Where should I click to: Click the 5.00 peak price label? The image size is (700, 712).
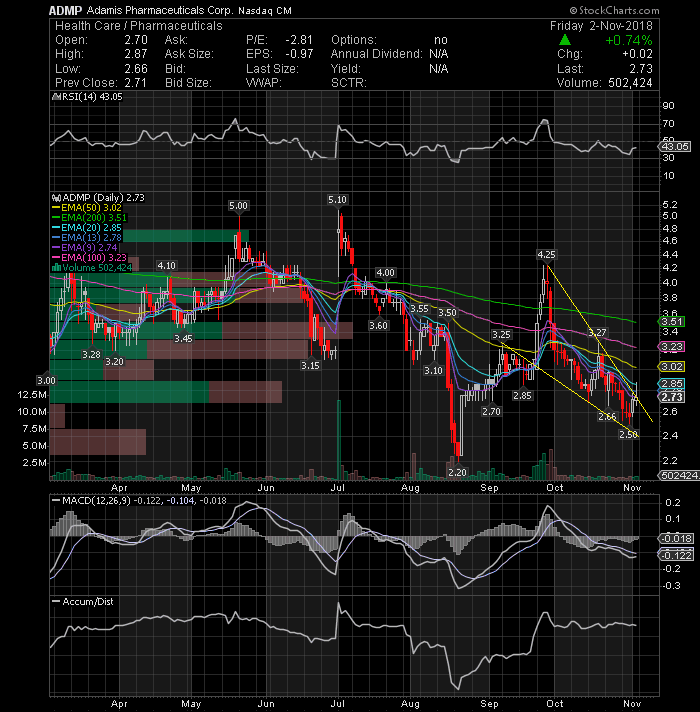pyautogui.click(x=238, y=206)
